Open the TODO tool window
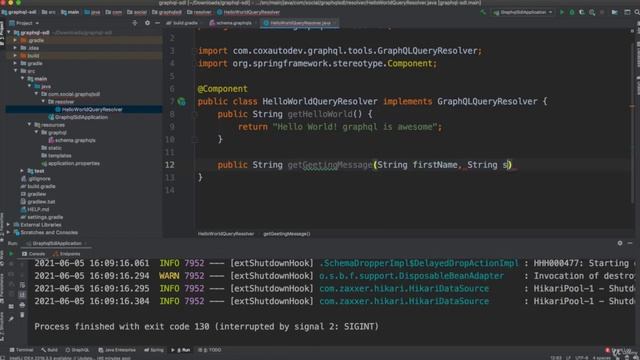640x360 pixels. click(x=209, y=350)
